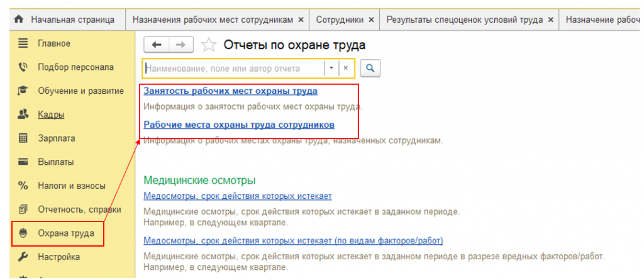Close the Сотрудники tab
This screenshot has width=644, height=280.
(x=371, y=20)
